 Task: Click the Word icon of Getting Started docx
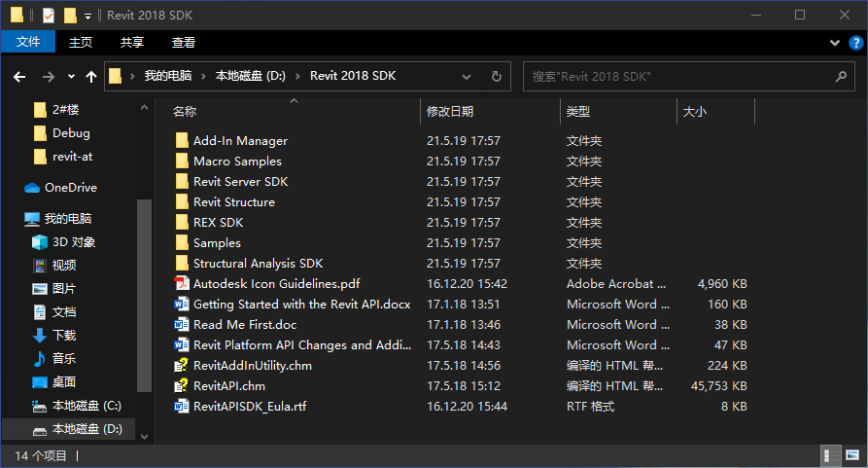(182, 305)
